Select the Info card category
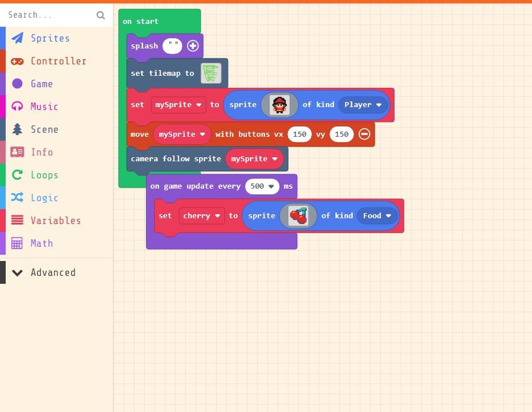Viewport: 532px width, 412px height. click(17, 152)
